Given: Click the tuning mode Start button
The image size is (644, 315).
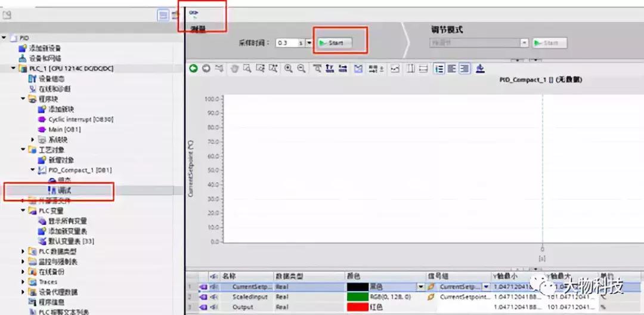Looking at the screenshot, I should [x=549, y=43].
